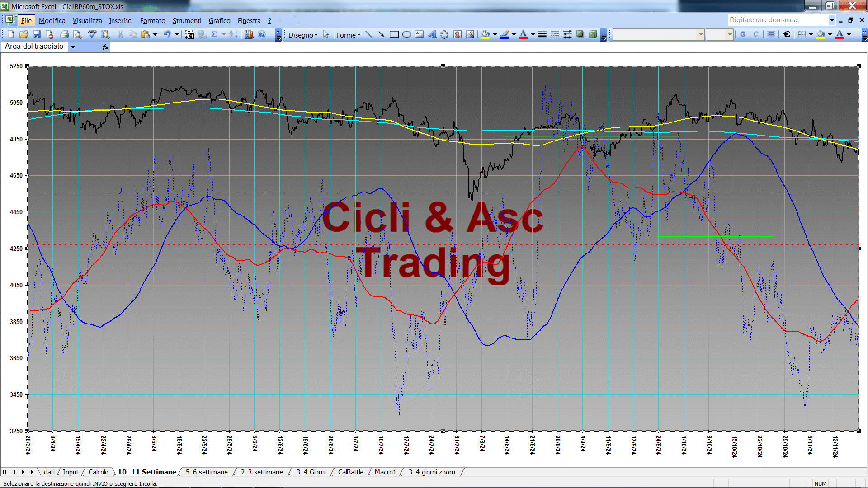Create a new workbook
The image size is (868, 488).
click(x=11, y=34)
